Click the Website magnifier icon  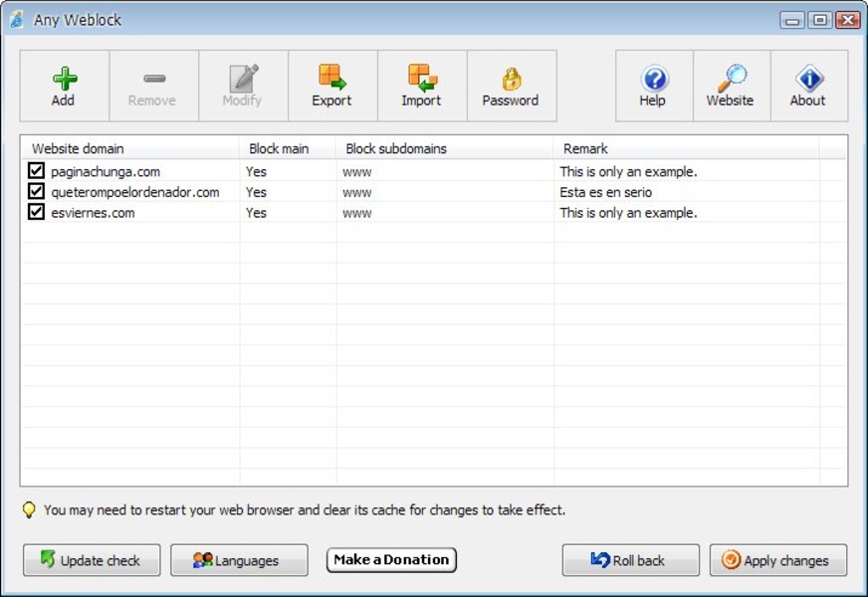(730, 85)
